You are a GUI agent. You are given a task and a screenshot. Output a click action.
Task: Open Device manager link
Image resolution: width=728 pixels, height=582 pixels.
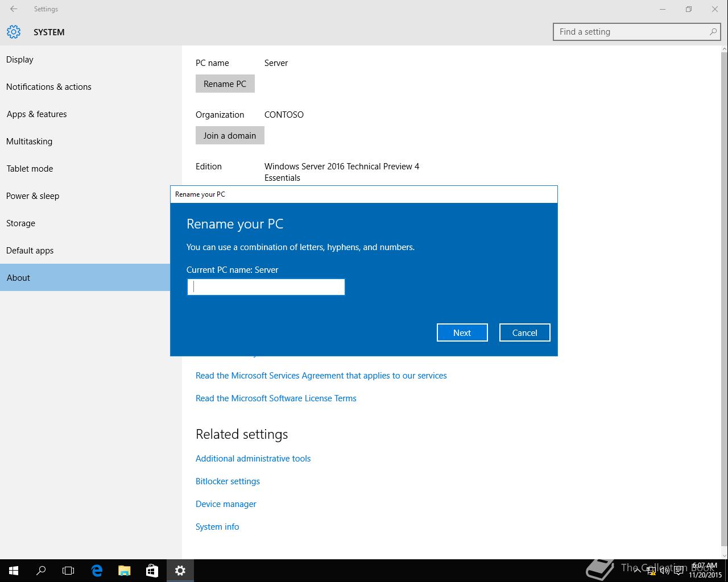point(226,504)
